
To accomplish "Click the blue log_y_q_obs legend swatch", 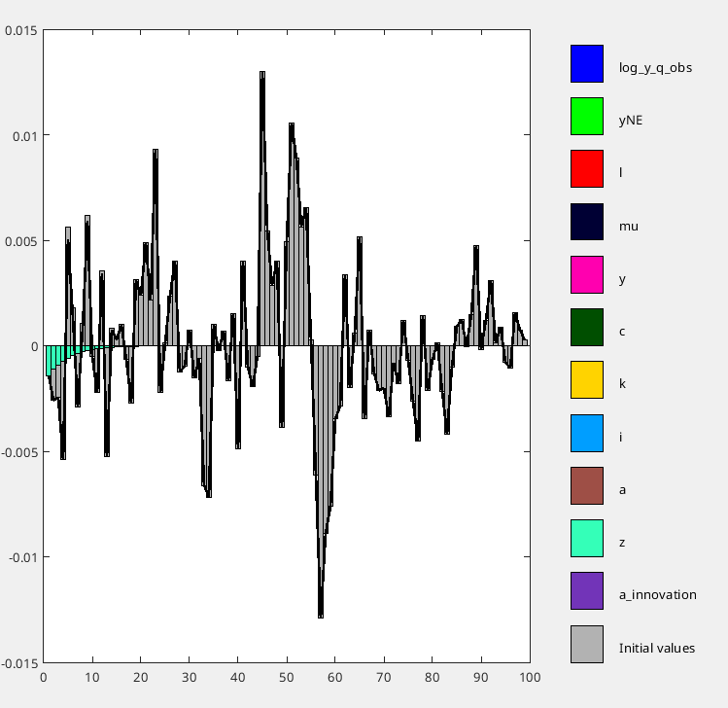I will click(586, 64).
